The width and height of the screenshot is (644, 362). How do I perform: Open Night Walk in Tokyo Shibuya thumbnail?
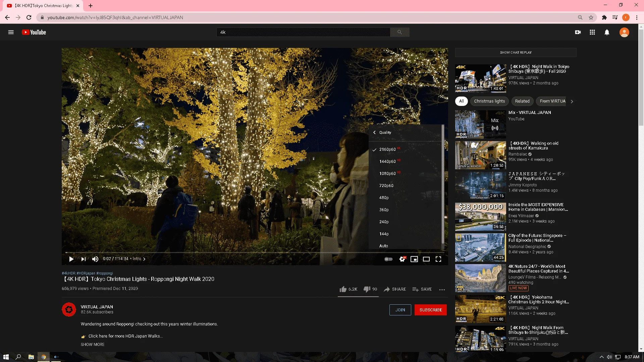click(480, 78)
